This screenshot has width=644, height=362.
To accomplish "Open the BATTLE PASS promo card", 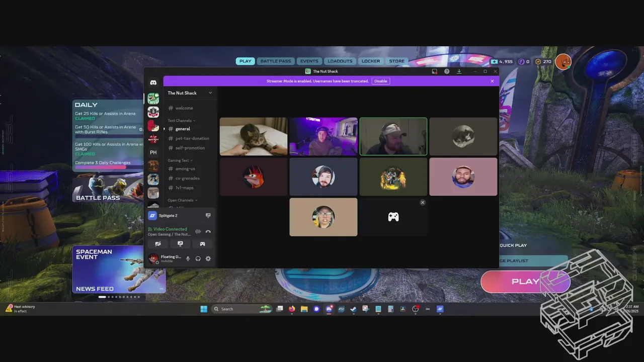I will 108,189.
